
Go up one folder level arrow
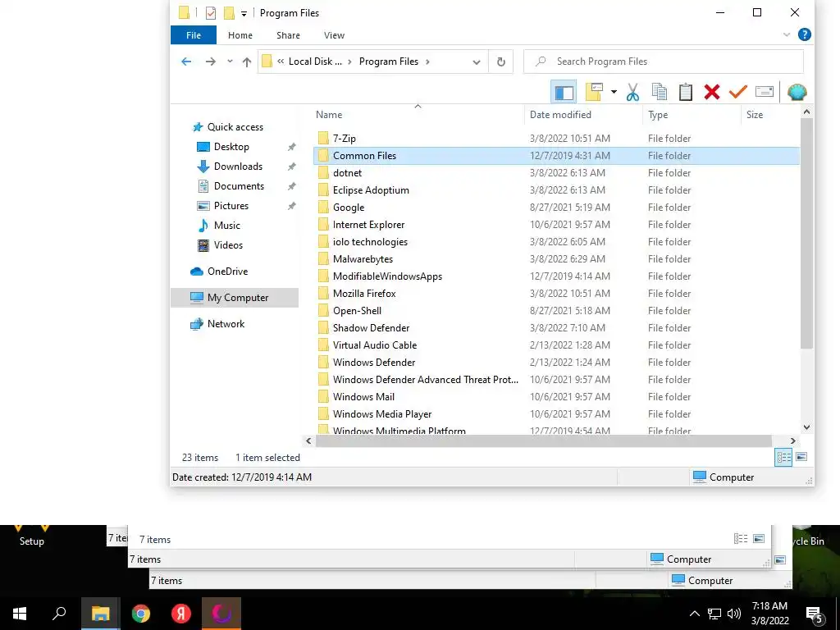point(247,62)
